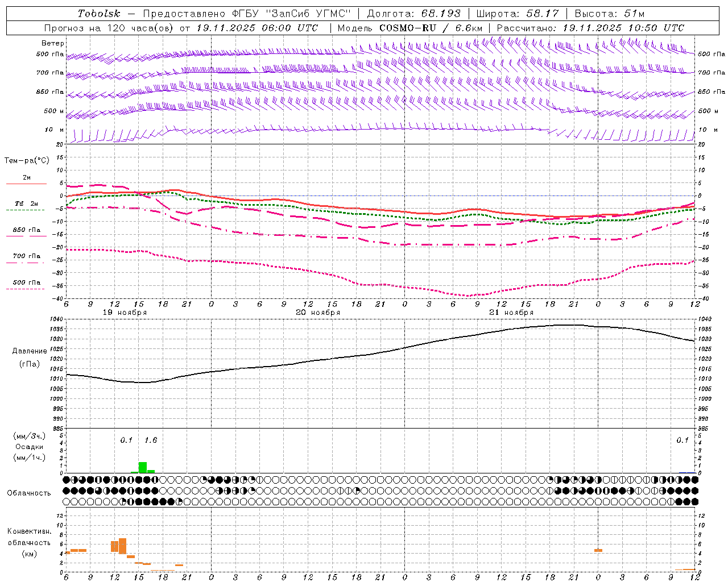
Task: Click the green 'Td 2м' dew point legend
Action: coord(26,206)
